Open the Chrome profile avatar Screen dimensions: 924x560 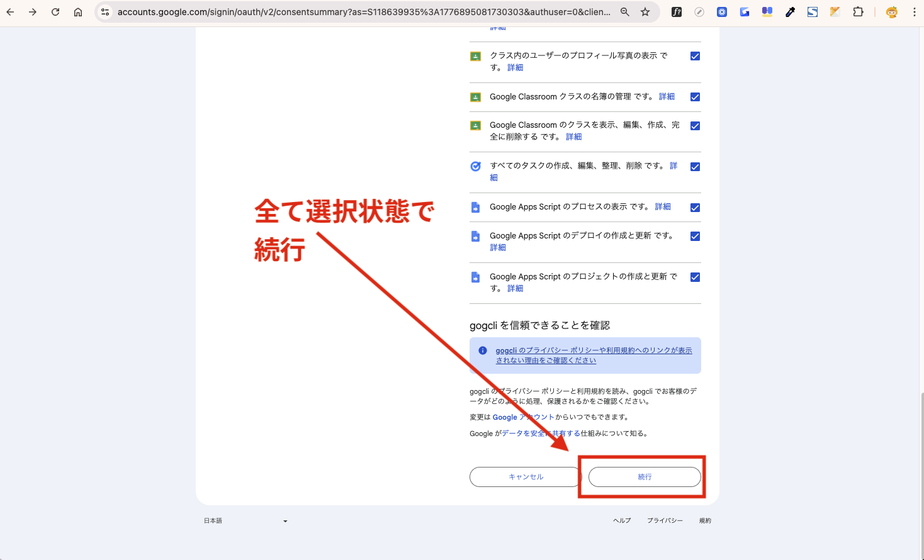(892, 12)
